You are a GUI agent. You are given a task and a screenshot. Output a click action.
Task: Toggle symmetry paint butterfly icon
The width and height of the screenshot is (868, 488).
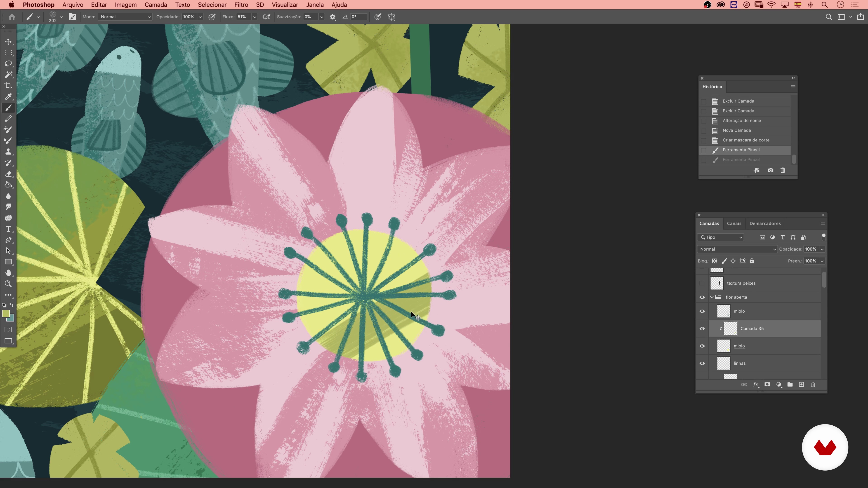pos(392,17)
